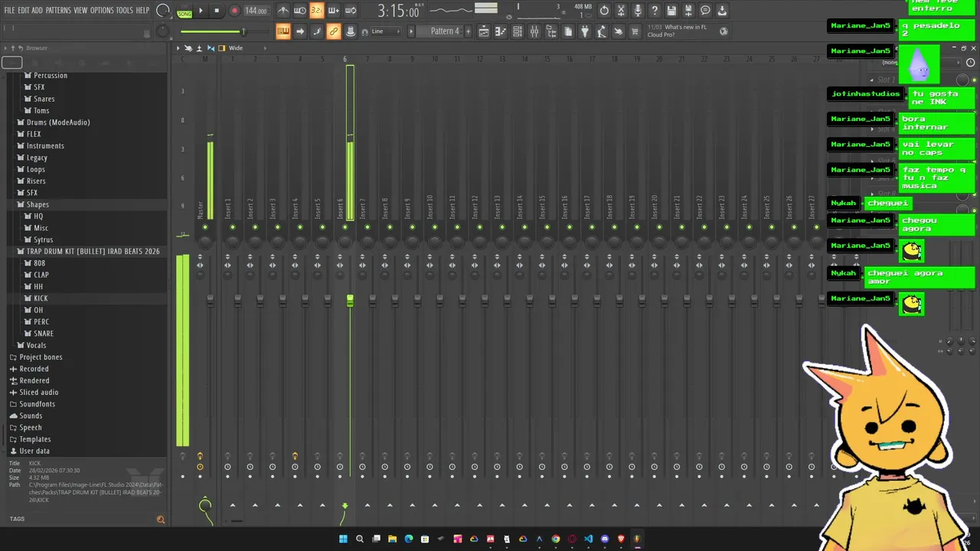Toggle the overdub blend recording icon

tap(334, 11)
